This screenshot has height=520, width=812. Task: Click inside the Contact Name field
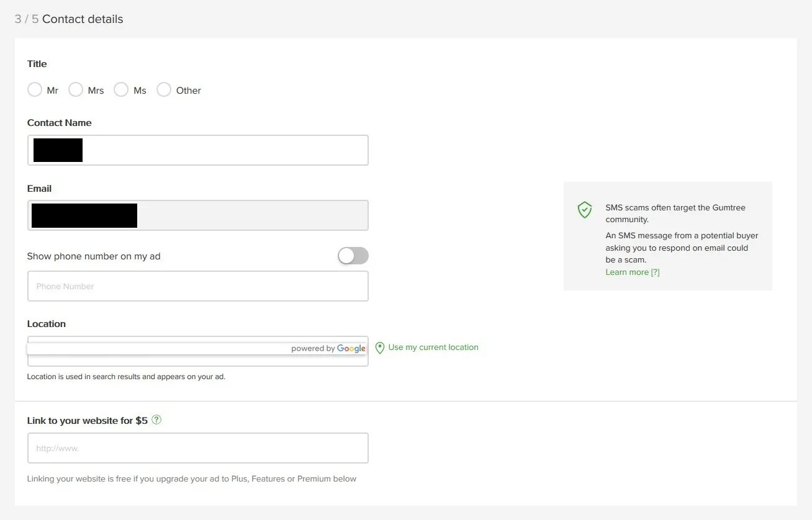197,150
